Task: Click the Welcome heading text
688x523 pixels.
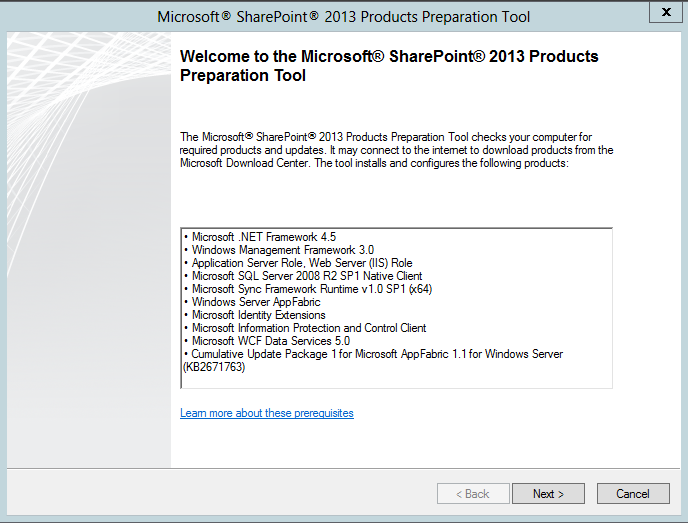Action: (x=389, y=66)
